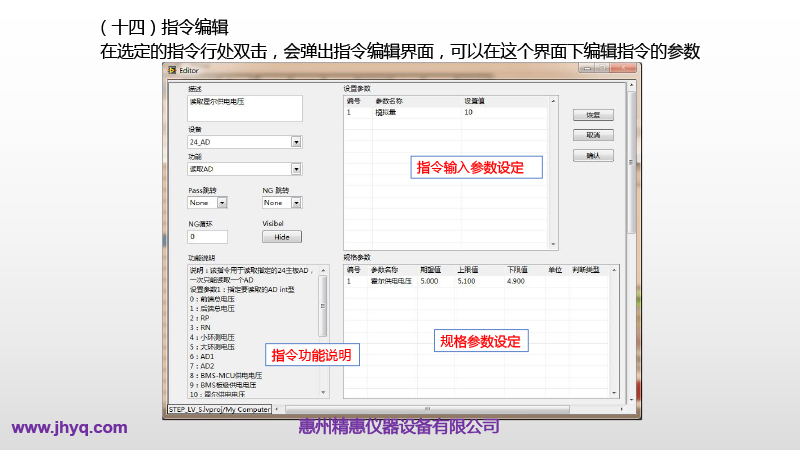Viewport: 800px width, 450px height.
Task: Select the upper limit value 5.100
Action: pyautogui.click(x=466, y=281)
